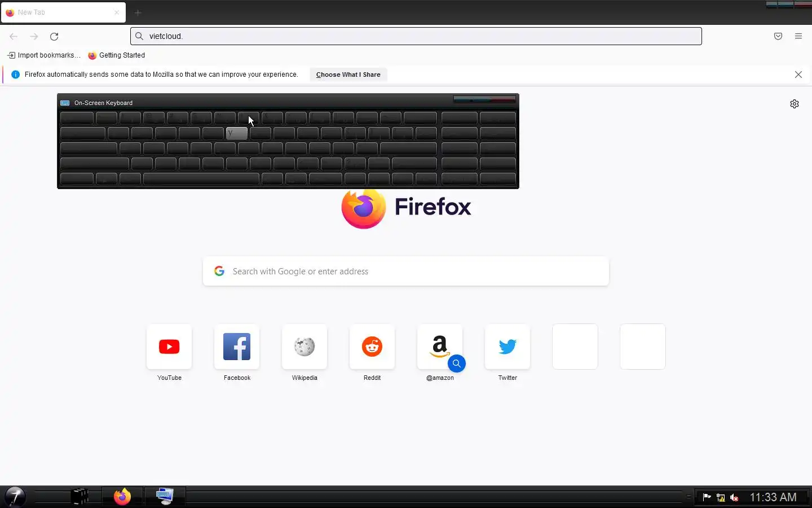Click the highlighted y key on keyboard
This screenshot has width=812, height=508.
click(237, 133)
